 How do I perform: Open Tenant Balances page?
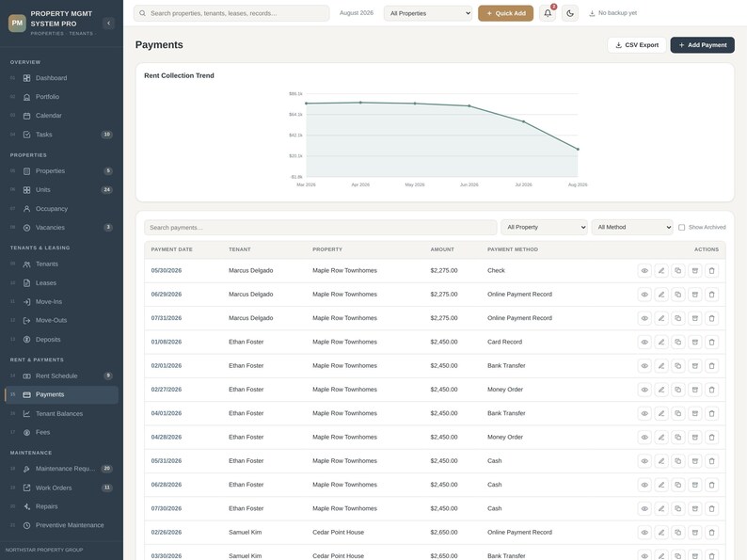pos(61,414)
